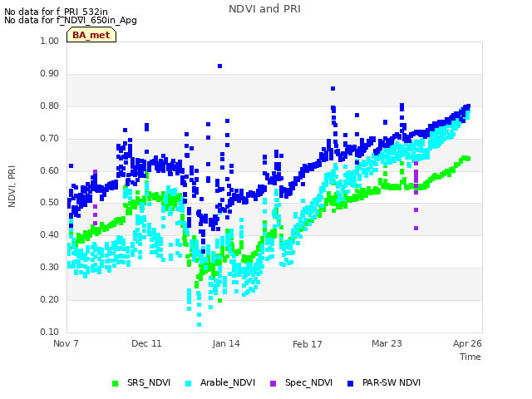Image resolution: width=532 pixels, height=399 pixels.
Task: Click the lowest cyan Arable point near 0.12
Action: 199,325
